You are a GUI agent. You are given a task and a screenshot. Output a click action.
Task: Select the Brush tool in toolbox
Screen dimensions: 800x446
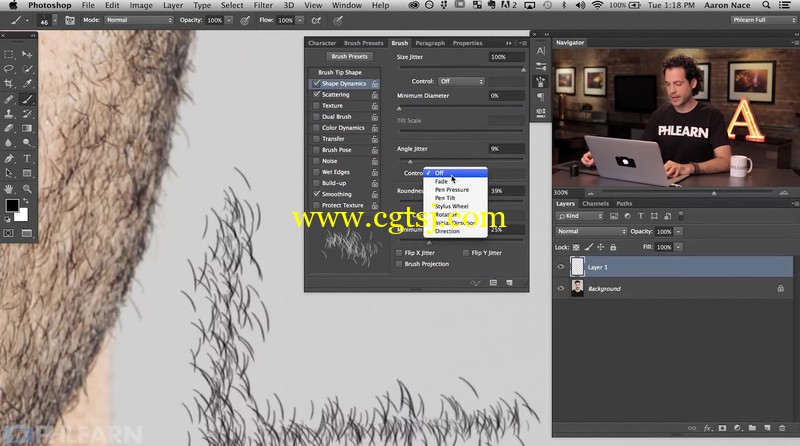click(27, 99)
